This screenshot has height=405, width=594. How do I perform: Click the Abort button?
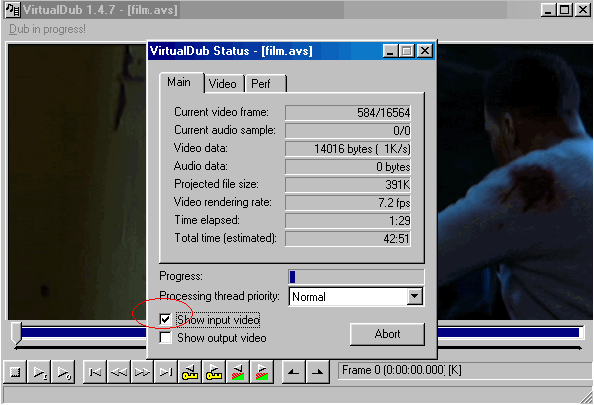point(387,334)
